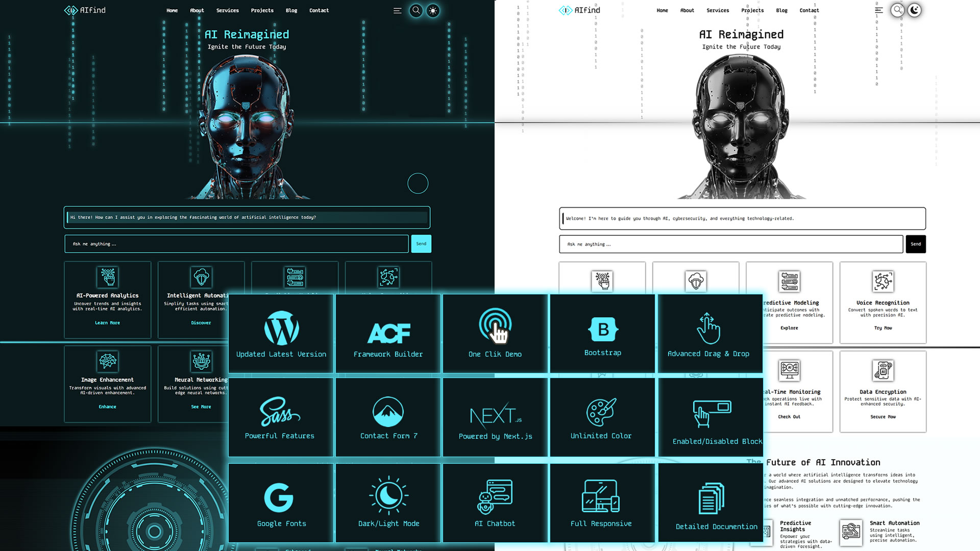Image resolution: width=980 pixels, height=551 pixels.
Task: Click the AI-Powered Analytics card icon
Action: click(x=108, y=277)
